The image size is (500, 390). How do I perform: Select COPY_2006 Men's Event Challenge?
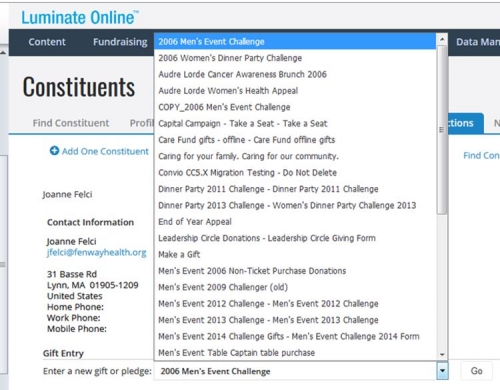pos(295,107)
